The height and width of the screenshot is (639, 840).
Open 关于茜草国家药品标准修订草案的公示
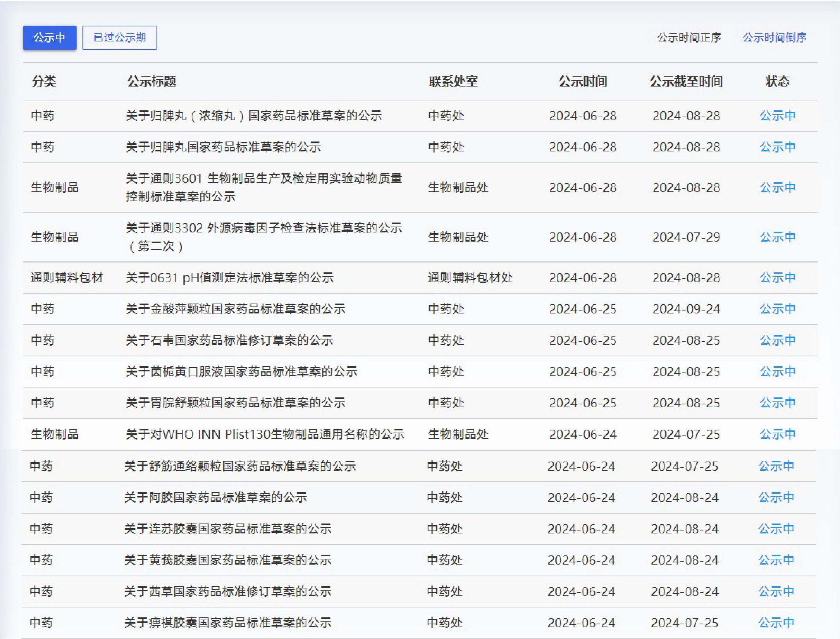(x=228, y=591)
